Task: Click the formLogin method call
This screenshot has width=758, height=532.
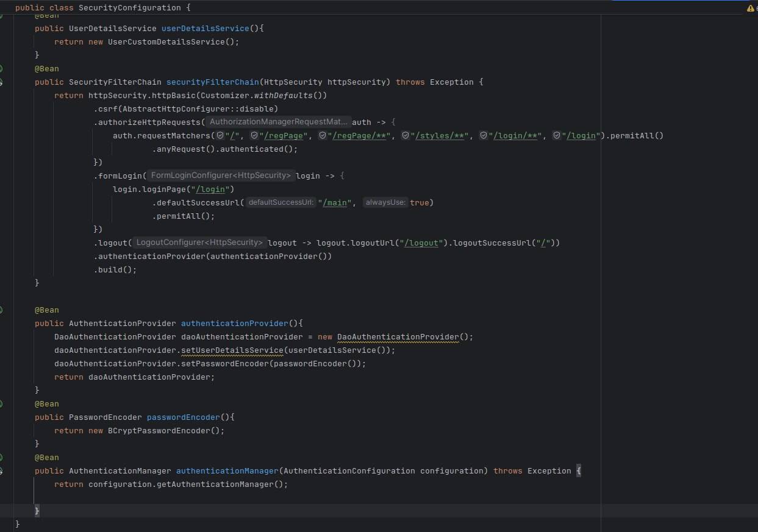Action: 120,176
